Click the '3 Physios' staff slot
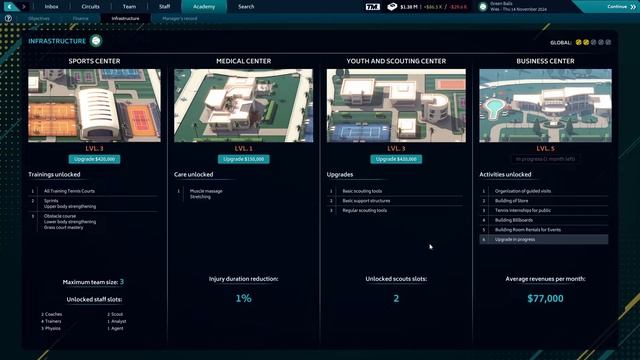This screenshot has height=360, width=640. click(51, 328)
